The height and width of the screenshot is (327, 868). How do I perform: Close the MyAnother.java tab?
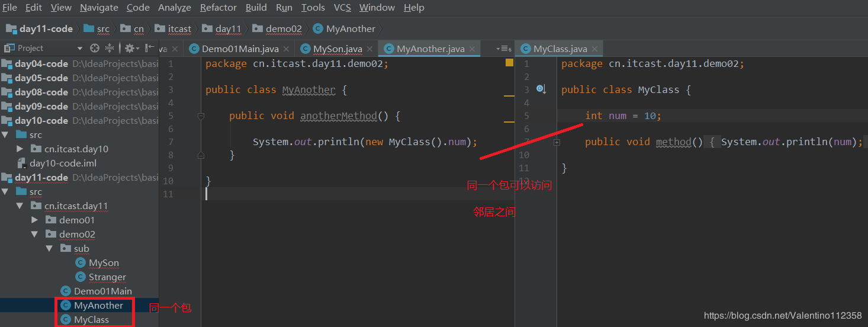(x=472, y=49)
